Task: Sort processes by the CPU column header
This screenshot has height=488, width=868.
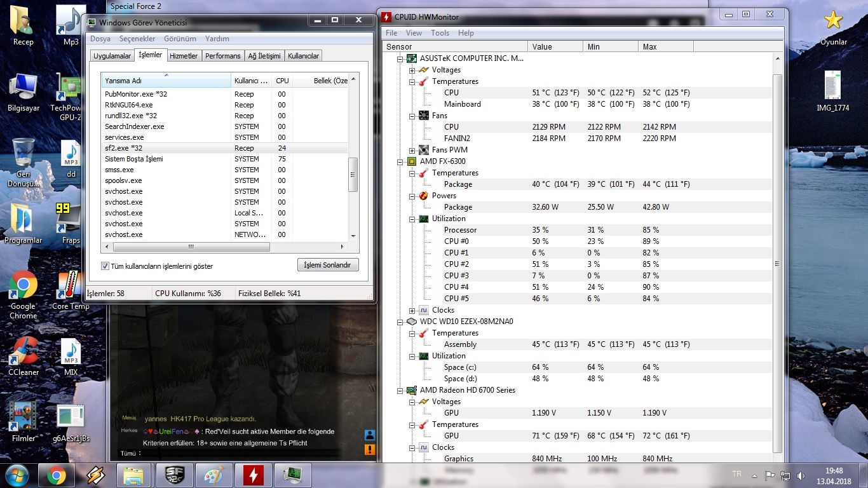Action: point(282,81)
